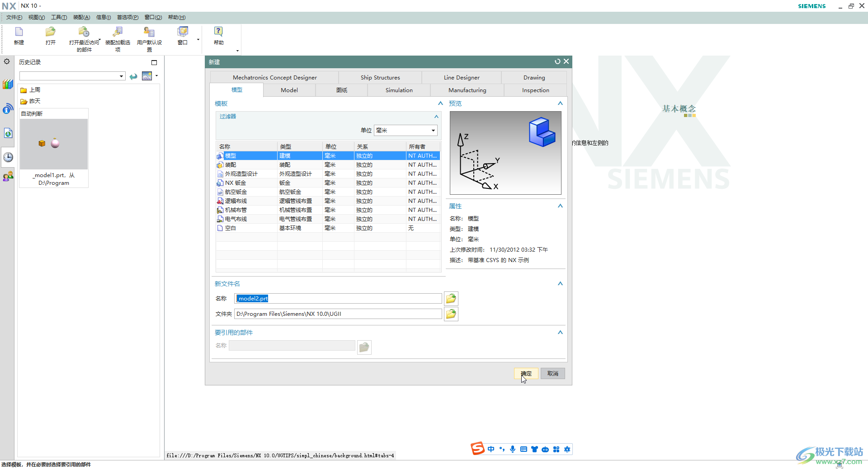Click the Sogou input method logo
This screenshot has width=868, height=469.
pos(477,449)
